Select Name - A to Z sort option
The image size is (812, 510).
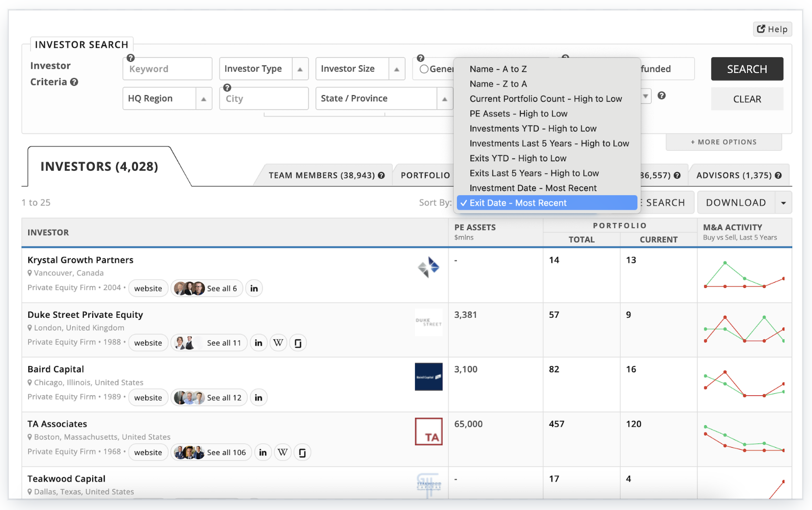point(498,69)
